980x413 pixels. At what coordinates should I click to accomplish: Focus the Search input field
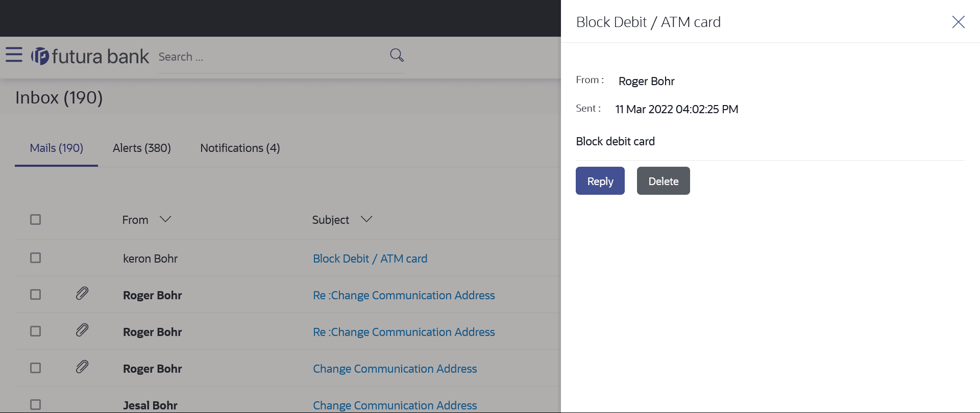[271, 57]
